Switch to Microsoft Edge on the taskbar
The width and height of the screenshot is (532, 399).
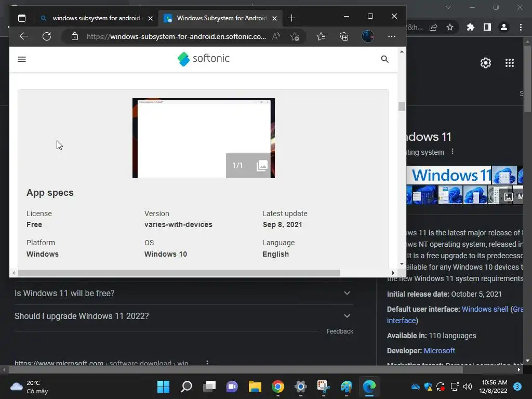point(369,387)
